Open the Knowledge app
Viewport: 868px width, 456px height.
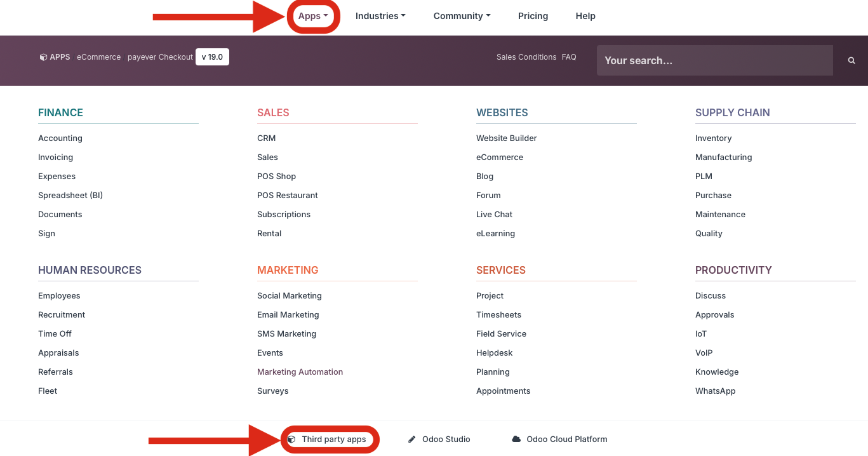click(x=717, y=372)
